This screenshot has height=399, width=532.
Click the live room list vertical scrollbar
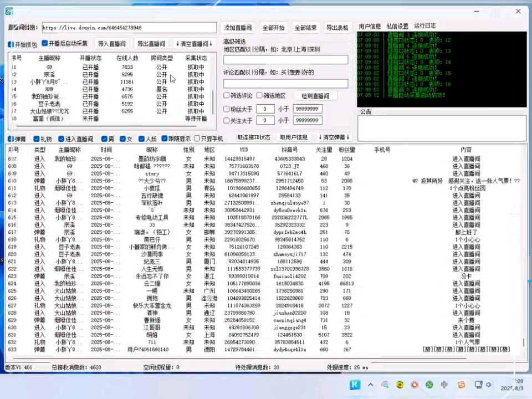pyautogui.click(x=213, y=102)
